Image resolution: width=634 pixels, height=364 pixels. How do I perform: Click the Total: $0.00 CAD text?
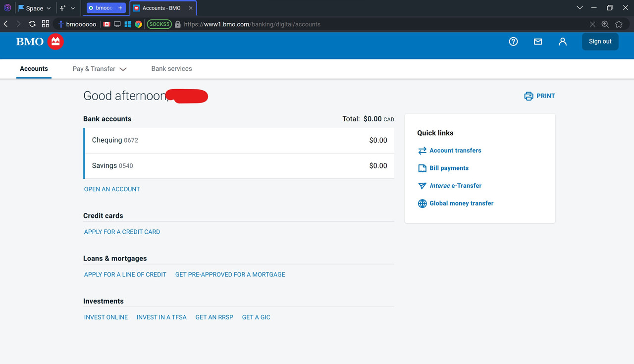point(368,119)
